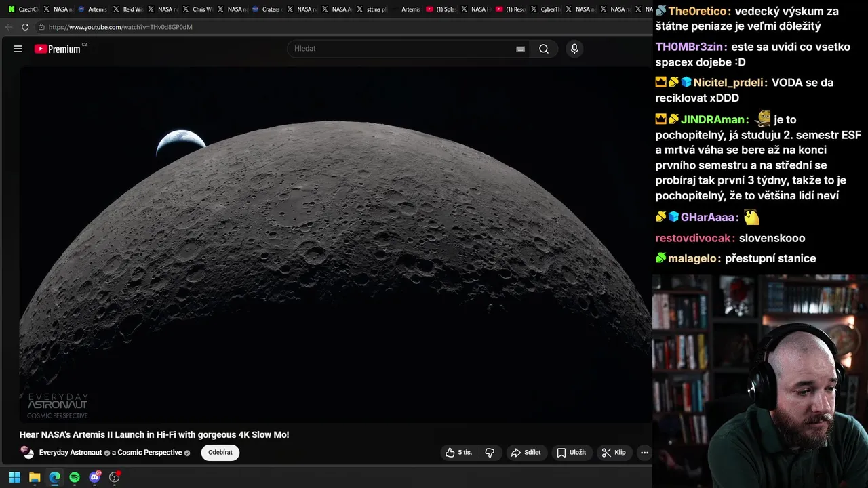Click the magnifier search button

click(544, 49)
